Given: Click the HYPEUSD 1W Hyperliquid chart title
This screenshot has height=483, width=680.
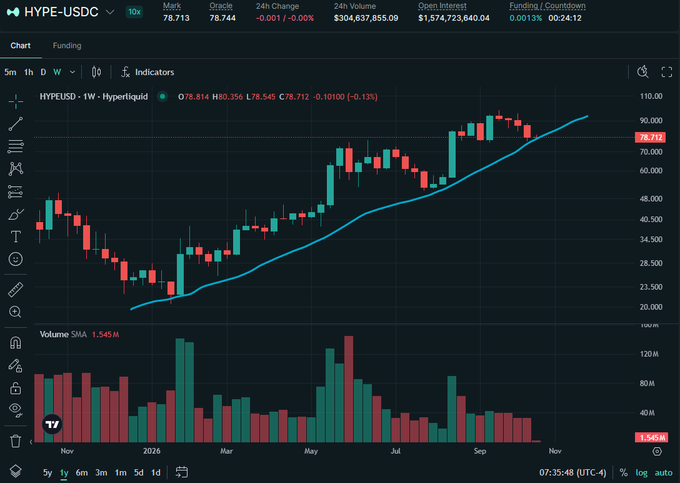Looking at the screenshot, I should pos(94,96).
